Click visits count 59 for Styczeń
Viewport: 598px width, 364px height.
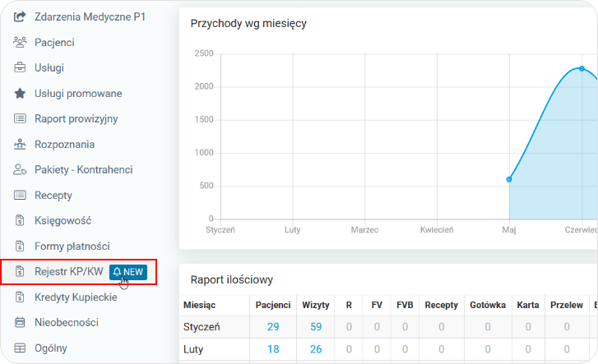coord(316,327)
